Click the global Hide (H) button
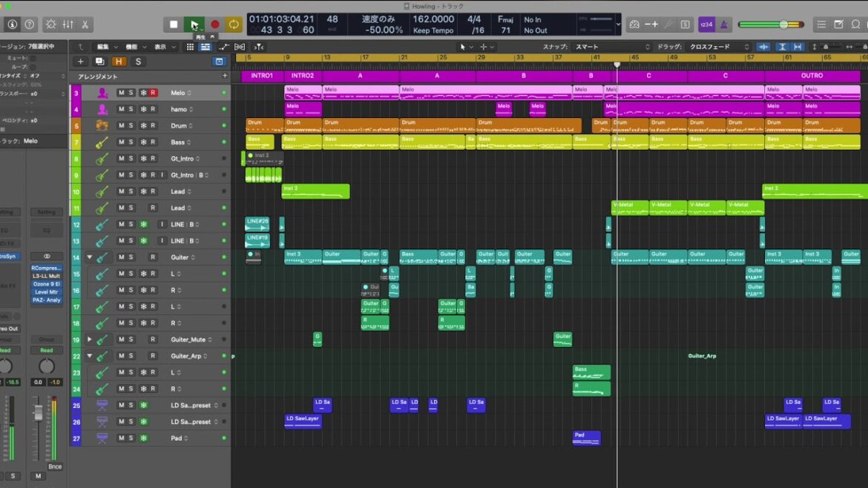 pos(119,62)
